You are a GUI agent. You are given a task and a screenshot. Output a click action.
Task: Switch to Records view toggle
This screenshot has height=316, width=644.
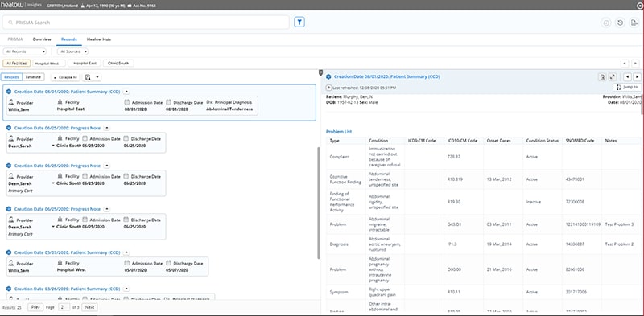pos(11,76)
